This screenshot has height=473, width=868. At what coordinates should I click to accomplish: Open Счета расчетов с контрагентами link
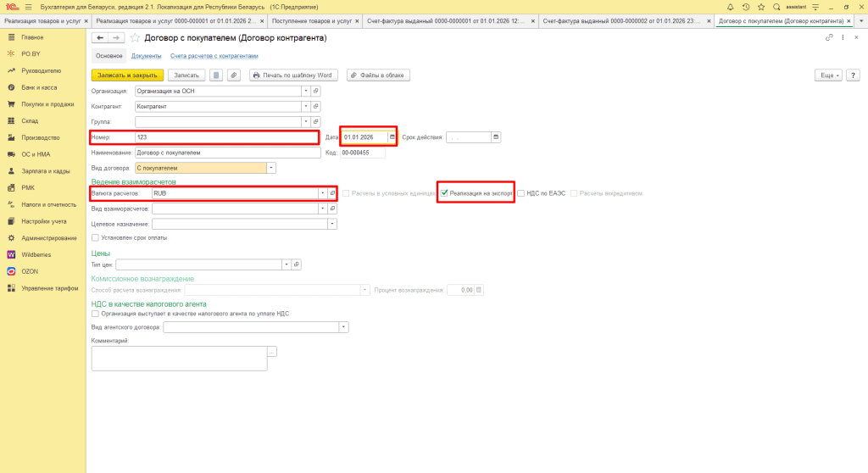tap(209, 56)
